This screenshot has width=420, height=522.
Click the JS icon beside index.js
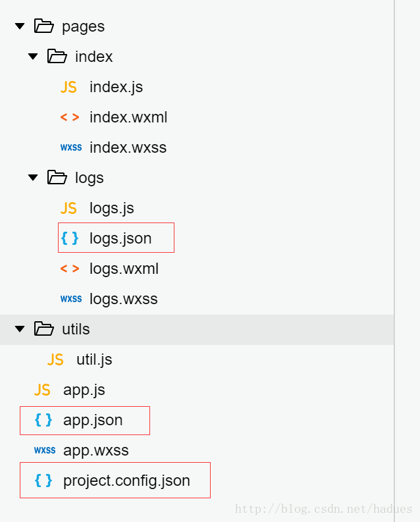[68, 87]
